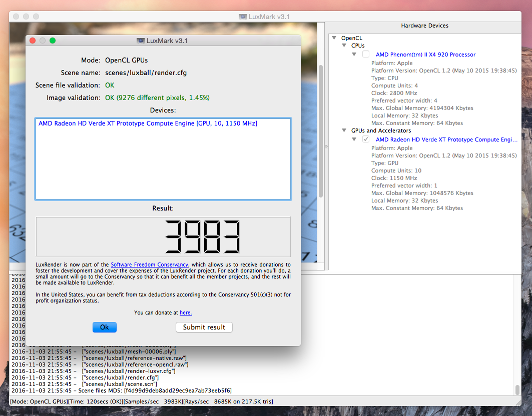
Task: Click 'Preferred vector width: 1' line
Action: tap(404, 186)
